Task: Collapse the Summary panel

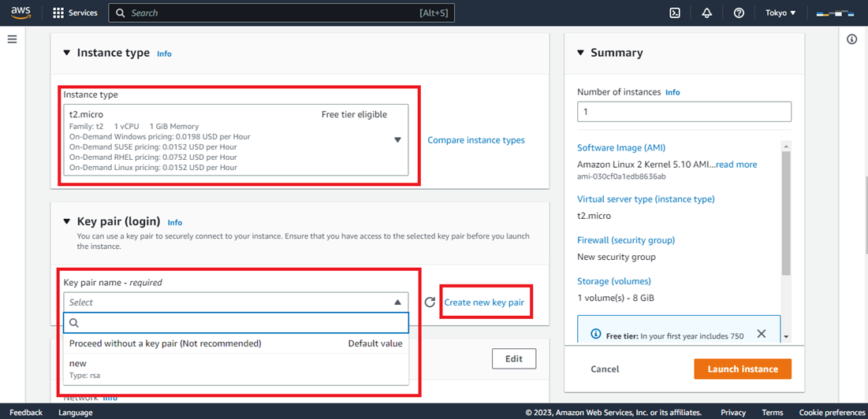Action: pyautogui.click(x=581, y=53)
